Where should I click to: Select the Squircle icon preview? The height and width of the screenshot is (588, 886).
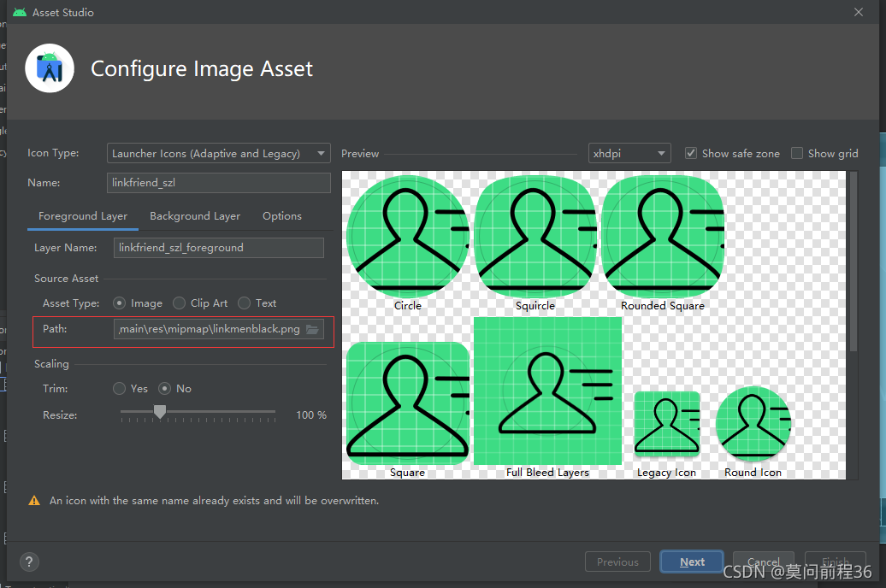[535, 236]
